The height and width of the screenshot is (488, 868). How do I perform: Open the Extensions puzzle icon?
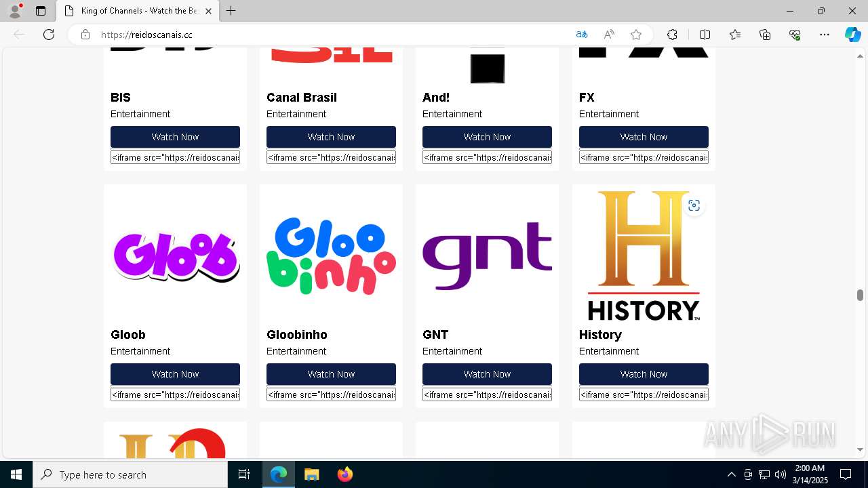tap(672, 35)
